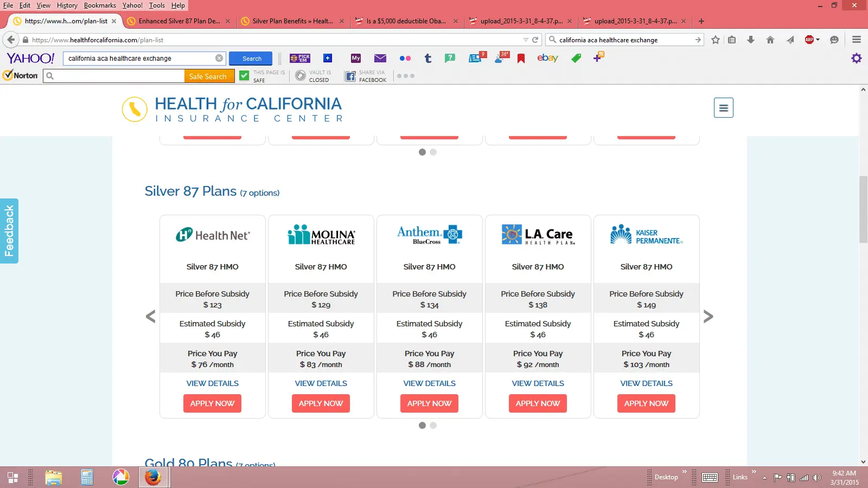Open the URL bar history dropdown
Viewport: 868px width, 488px height.
pos(525,40)
